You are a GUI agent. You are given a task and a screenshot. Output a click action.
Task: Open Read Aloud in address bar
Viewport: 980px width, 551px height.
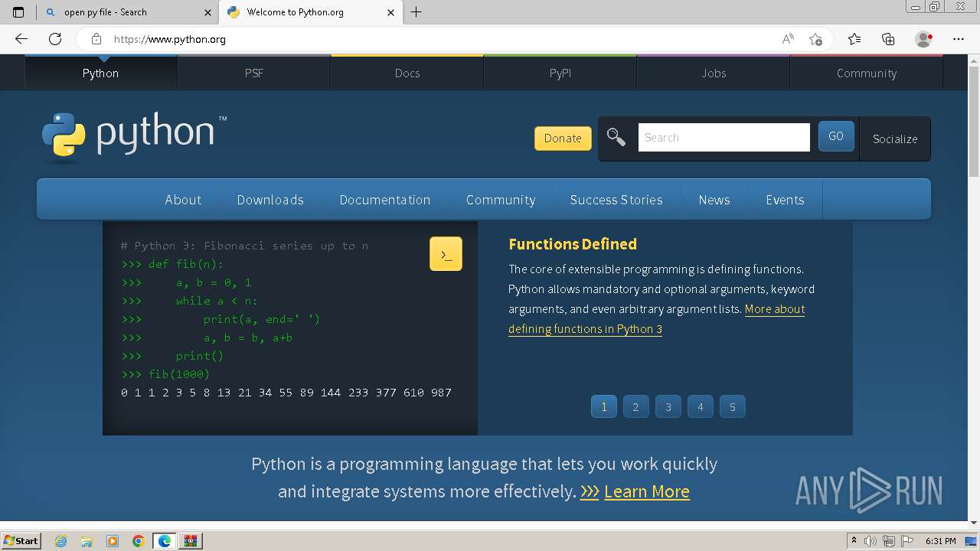click(x=788, y=39)
